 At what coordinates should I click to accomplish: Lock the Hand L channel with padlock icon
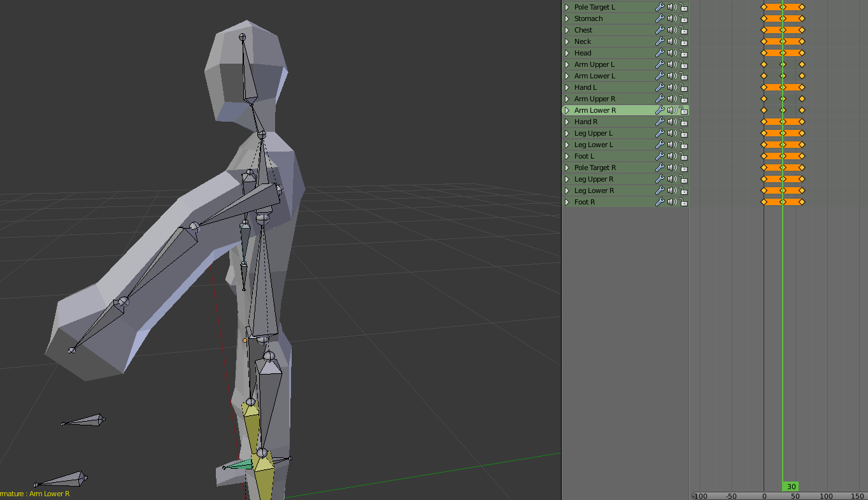click(683, 87)
